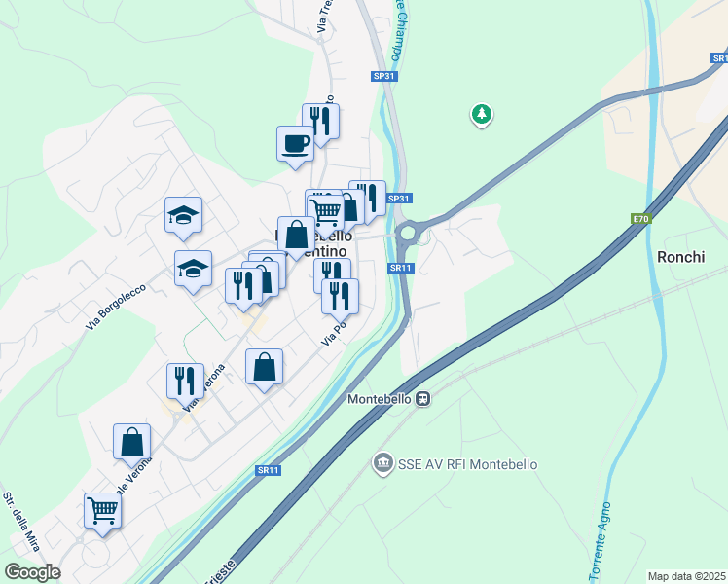Open the Montebello train station icon
Image resolution: width=728 pixels, height=584 pixels.
click(x=422, y=399)
